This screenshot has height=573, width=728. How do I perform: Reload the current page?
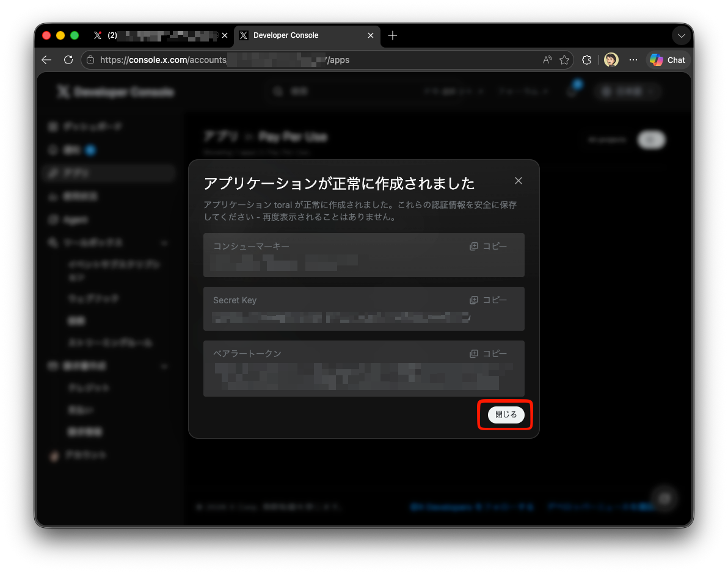[68, 60]
